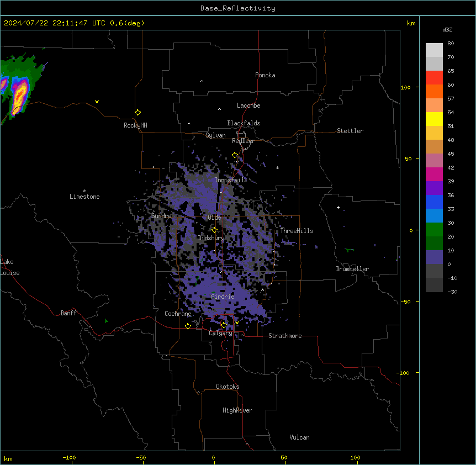Click the white caret marker west of Blackfalds

coord(189,124)
